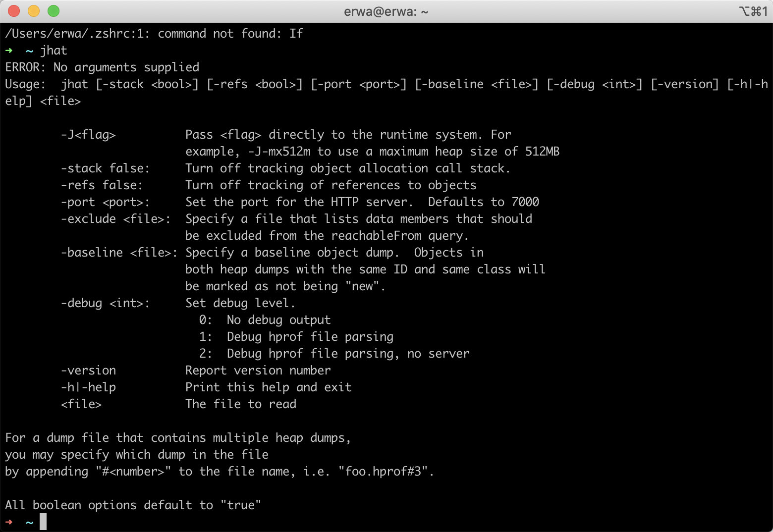Click the -port <port>: option text

[105, 202]
